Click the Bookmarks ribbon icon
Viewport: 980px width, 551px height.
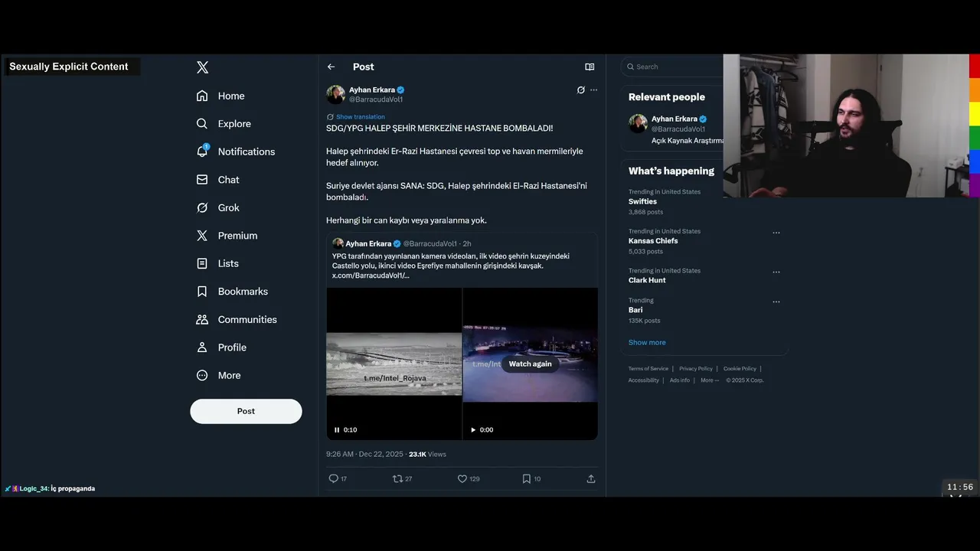(202, 292)
